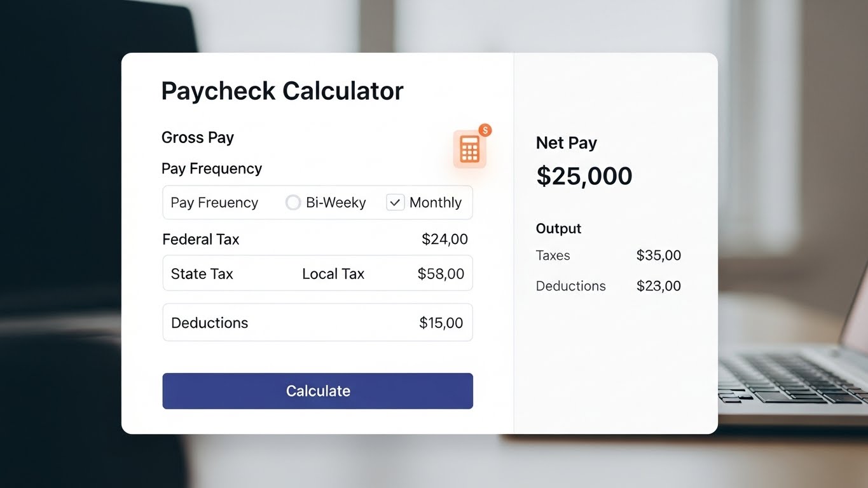Click the Gross Pay label
Screen dimensions: 868x488
[x=198, y=137]
